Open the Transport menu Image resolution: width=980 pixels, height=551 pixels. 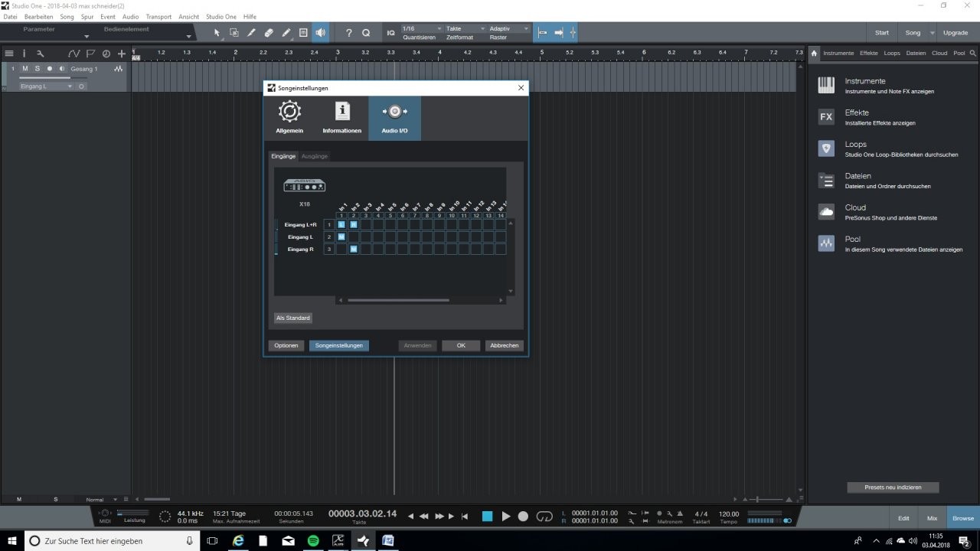point(158,16)
